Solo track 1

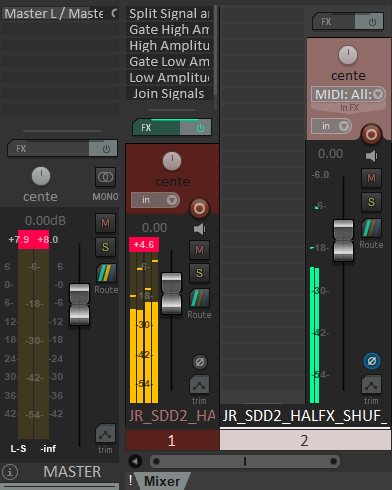coord(199,273)
